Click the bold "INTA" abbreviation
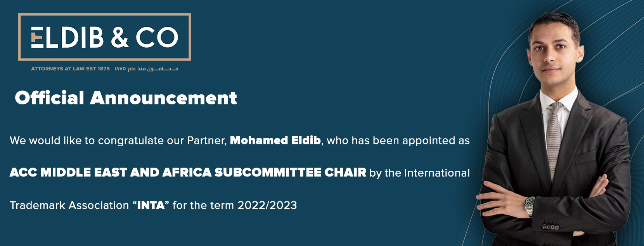The width and height of the screenshot is (644, 246). (151, 205)
